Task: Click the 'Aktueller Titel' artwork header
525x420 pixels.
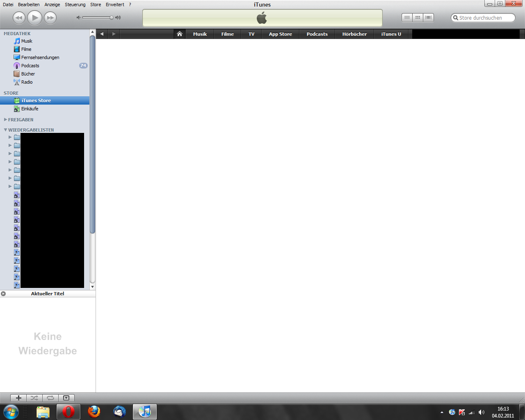Action: pyautogui.click(x=48, y=294)
